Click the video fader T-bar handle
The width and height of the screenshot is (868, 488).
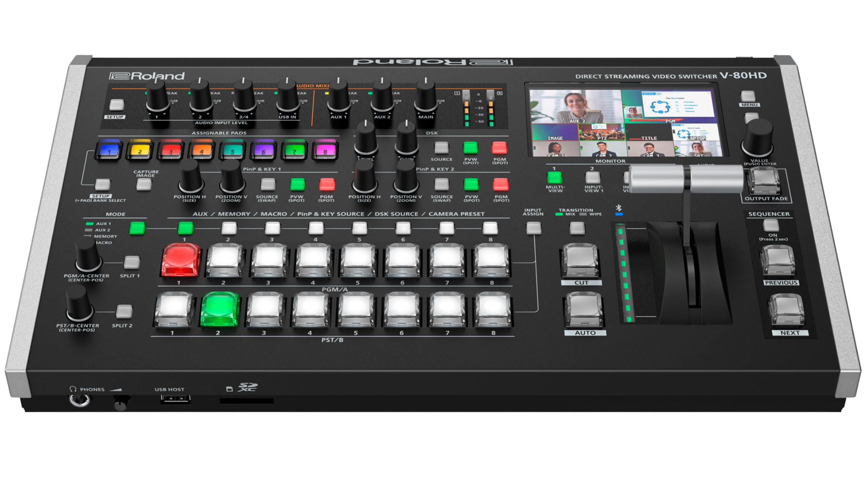pos(686,178)
